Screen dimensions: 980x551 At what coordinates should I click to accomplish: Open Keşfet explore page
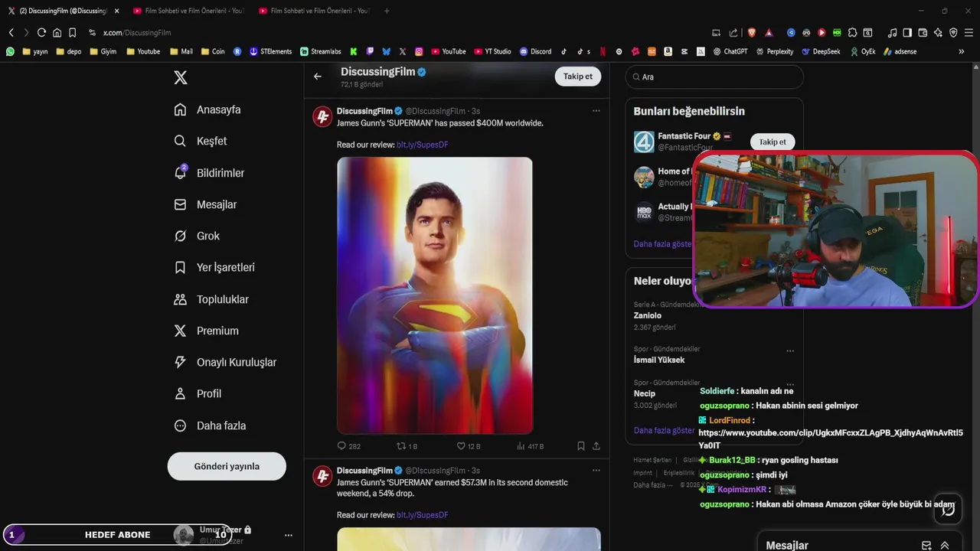201,141
